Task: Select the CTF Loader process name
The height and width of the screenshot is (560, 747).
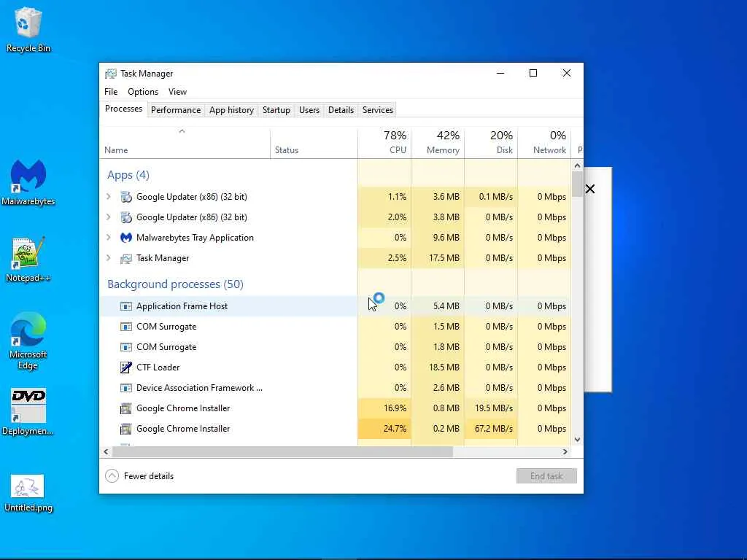Action: [x=158, y=367]
